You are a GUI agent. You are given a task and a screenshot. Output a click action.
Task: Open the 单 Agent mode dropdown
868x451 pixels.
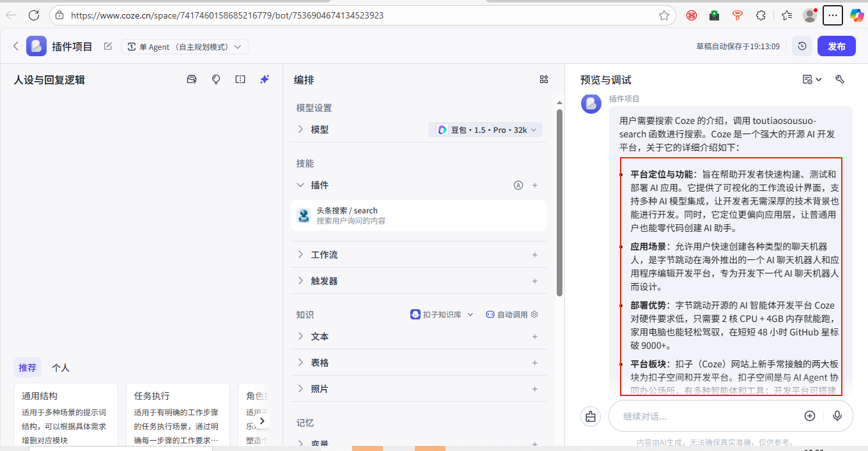click(184, 47)
